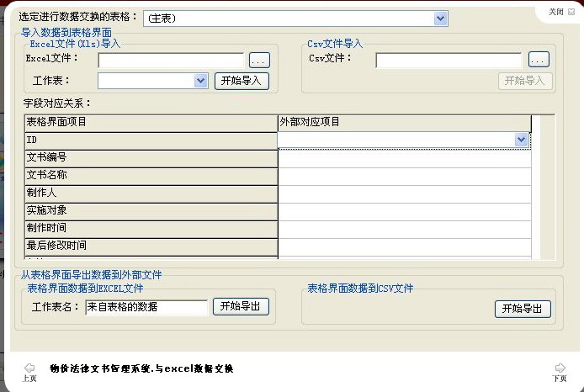Click the 外部对应项目 cell for 制作时间
The height and width of the screenshot is (392, 584).
(405, 230)
